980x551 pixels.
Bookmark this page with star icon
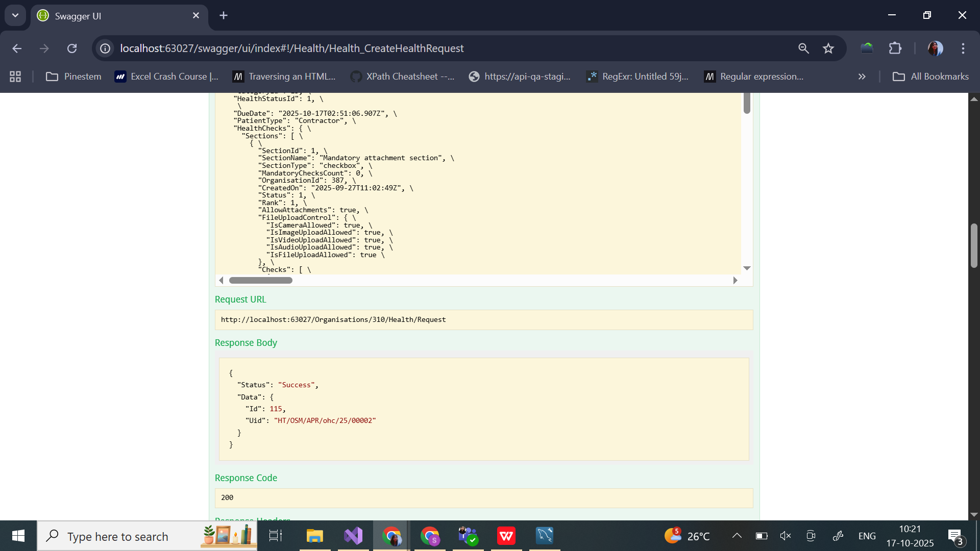tap(828, 48)
